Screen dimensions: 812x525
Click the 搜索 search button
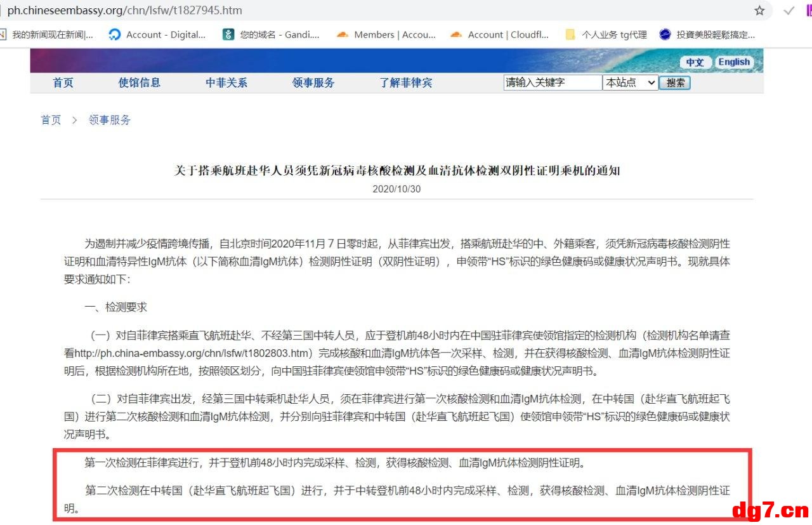point(675,83)
